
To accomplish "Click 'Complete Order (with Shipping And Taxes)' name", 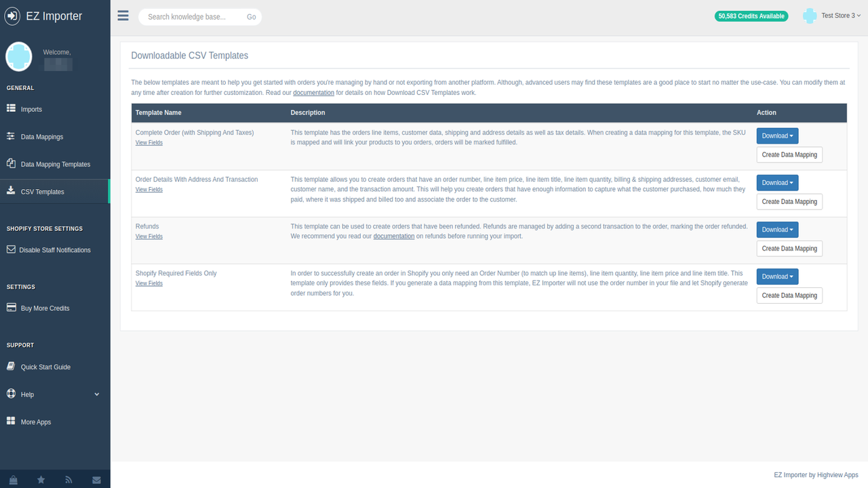I will (x=195, y=133).
